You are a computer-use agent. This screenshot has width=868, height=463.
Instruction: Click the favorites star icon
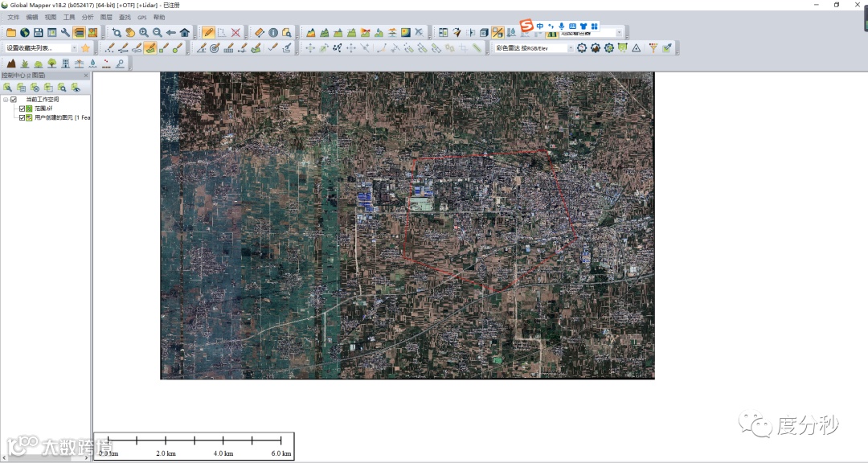click(x=85, y=48)
